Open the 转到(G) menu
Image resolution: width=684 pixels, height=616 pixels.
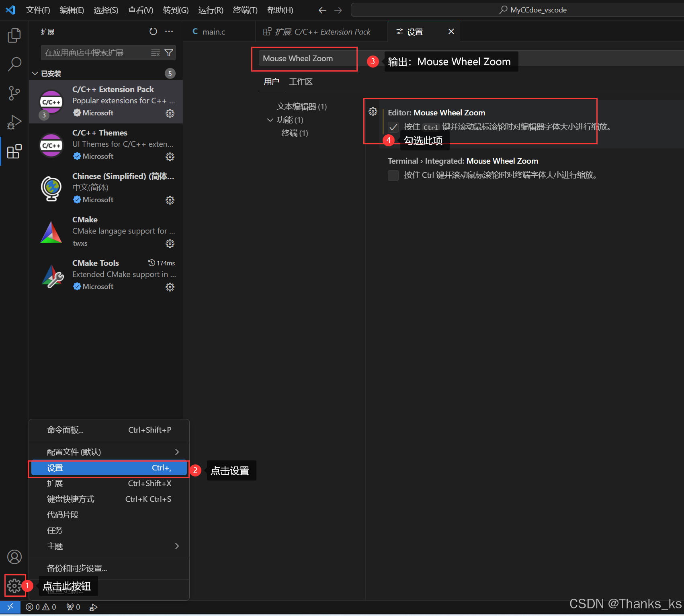click(176, 10)
